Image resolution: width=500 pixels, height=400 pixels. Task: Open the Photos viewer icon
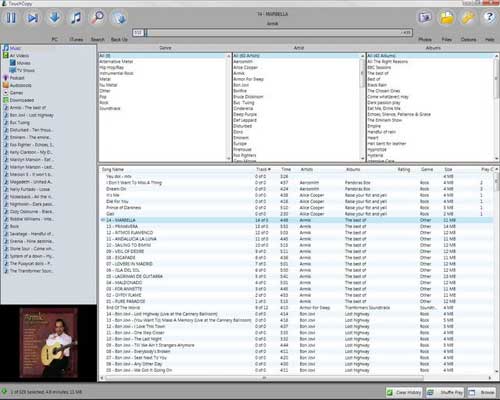tap(425, 17)
